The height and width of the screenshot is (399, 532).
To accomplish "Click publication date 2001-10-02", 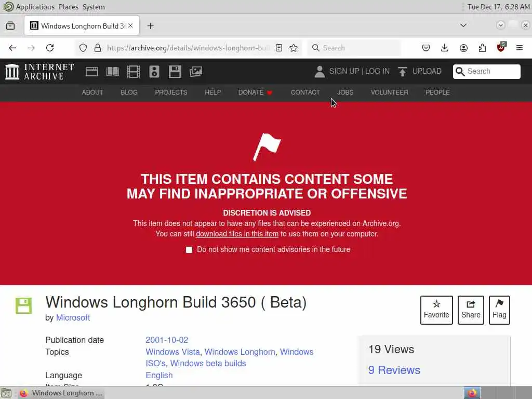I will coord(167,340).
